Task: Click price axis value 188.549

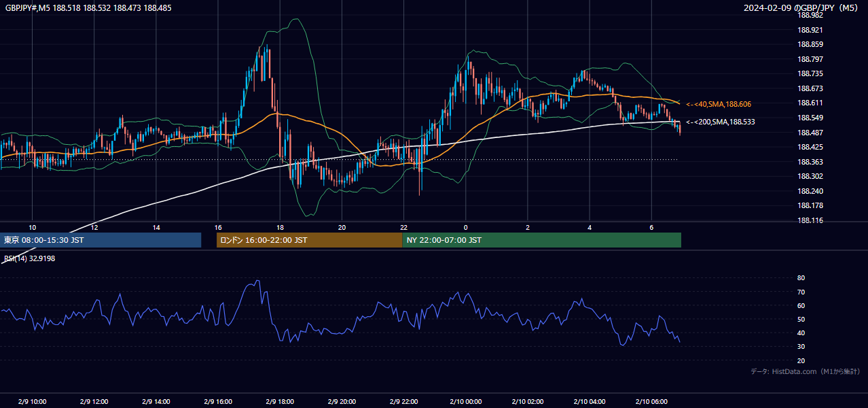Action: pos(810,118)
